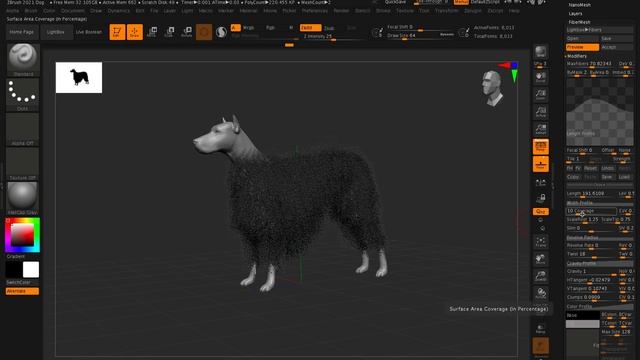Toggle the Zadd button
The image size is (640, 360).
coord(311,28)
